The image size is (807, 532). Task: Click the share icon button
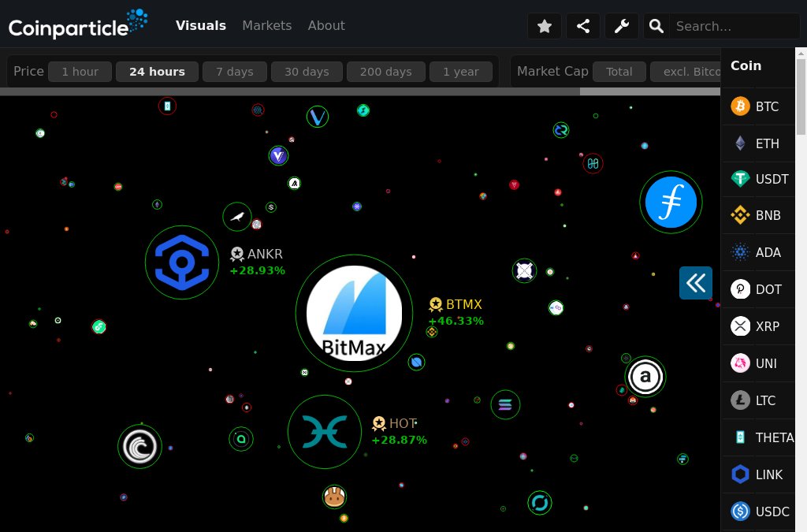click(x=583, y=26)
